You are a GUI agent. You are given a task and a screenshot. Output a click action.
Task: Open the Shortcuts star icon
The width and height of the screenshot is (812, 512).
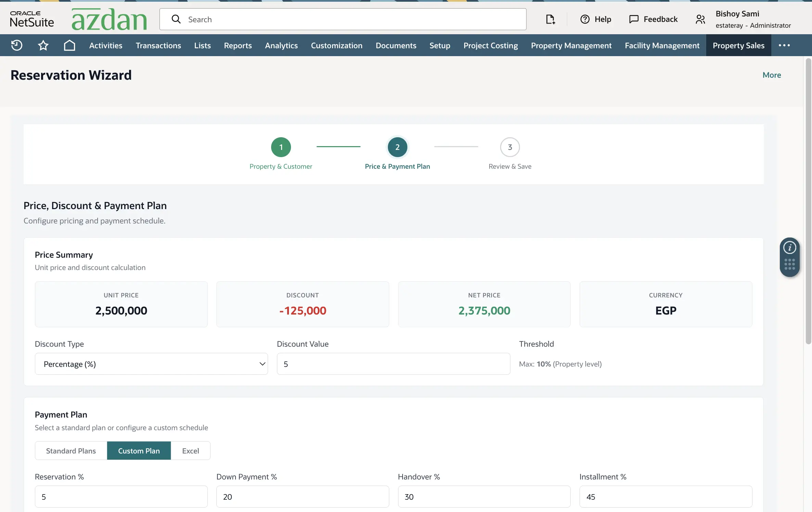tap(43, 45)
